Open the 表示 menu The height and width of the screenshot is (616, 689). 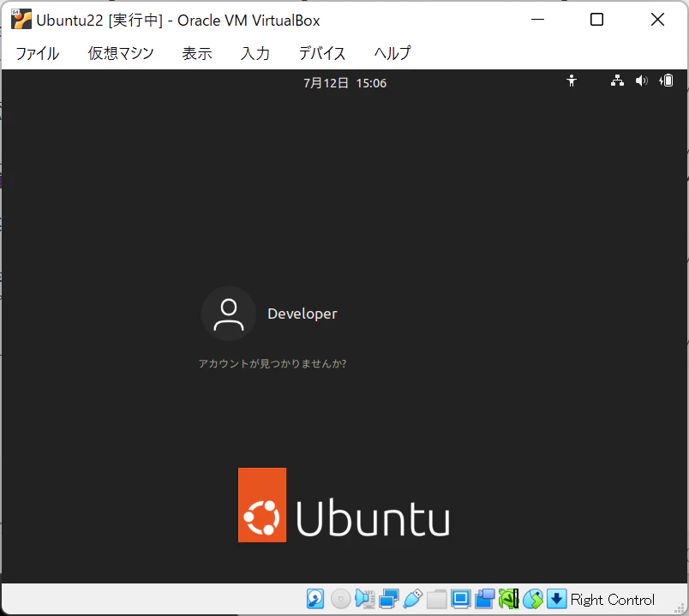point(197,53)
